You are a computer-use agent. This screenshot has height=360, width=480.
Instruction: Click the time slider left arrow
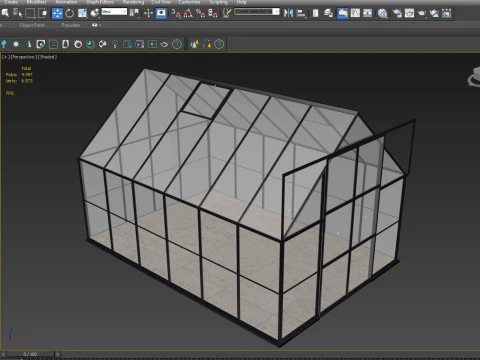point(3,354)
